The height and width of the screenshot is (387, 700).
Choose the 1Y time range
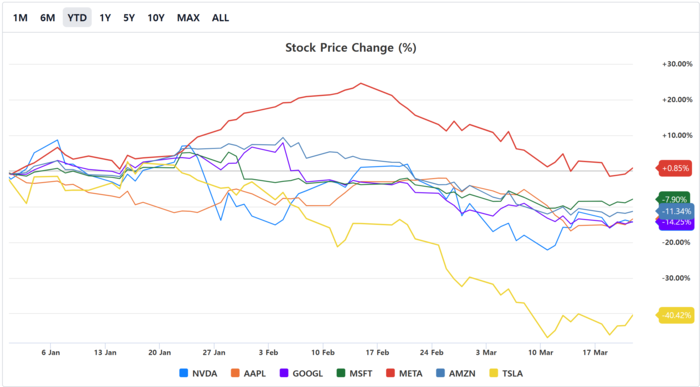click(105, 18)
